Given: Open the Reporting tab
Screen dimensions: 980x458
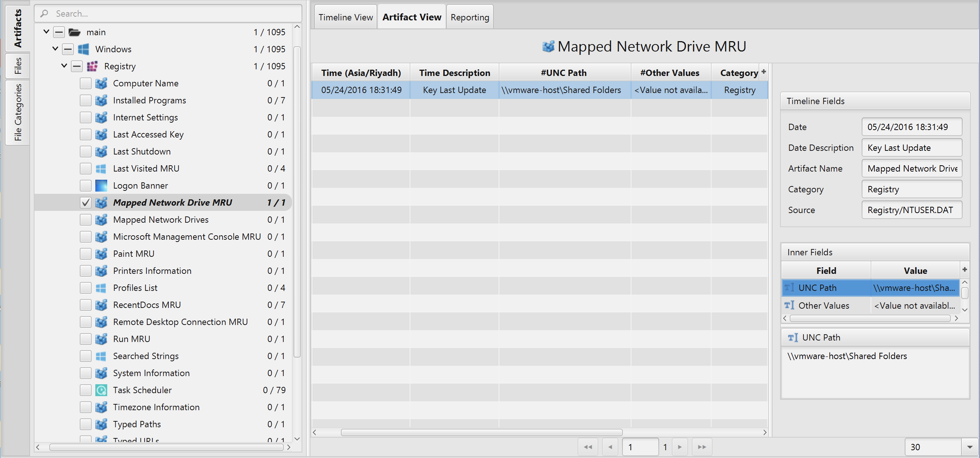Looking at the screenshot, I should tap(470, 17).
